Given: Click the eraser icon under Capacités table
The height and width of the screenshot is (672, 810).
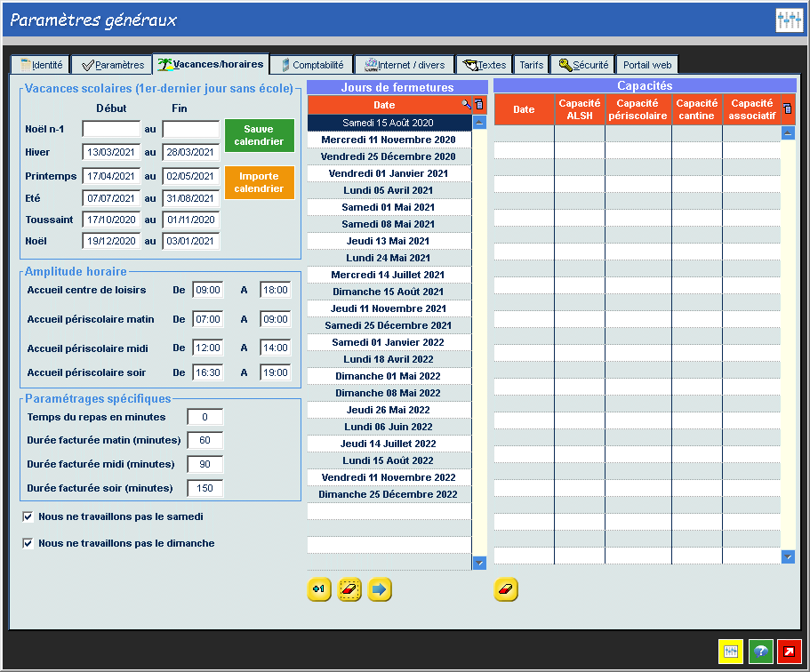Looking at the screenshot, I should (506, 589).
